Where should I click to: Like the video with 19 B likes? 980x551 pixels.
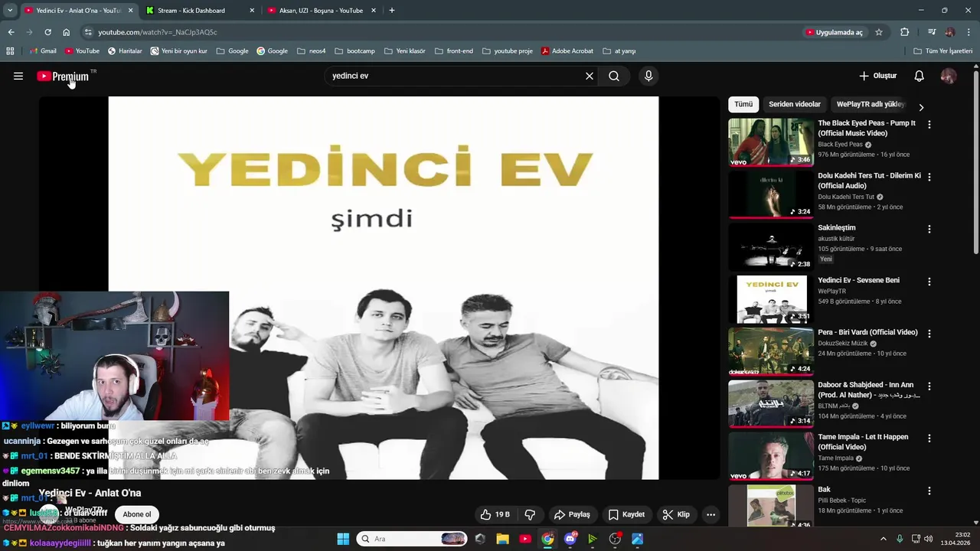coord(495,514)
